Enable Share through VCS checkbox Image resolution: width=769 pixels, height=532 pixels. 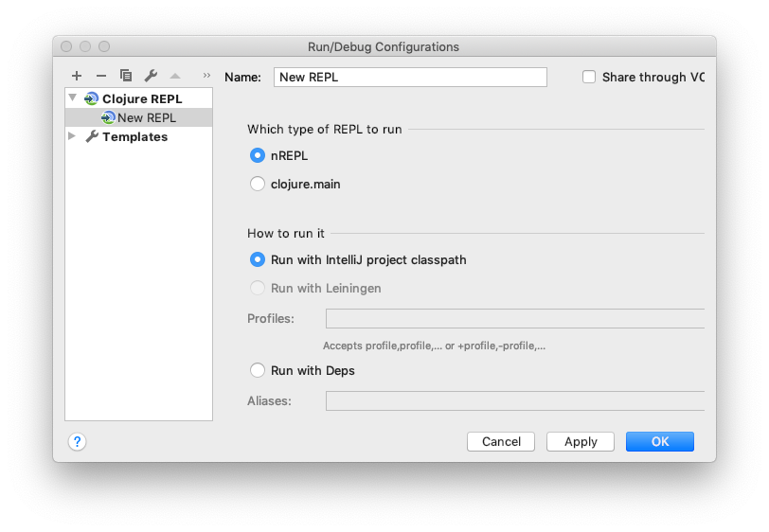[589, 78]
